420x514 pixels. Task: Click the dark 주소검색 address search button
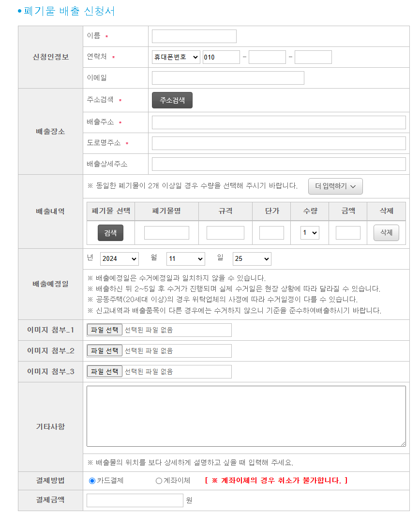pyautogui.click(x=172, y=100)
